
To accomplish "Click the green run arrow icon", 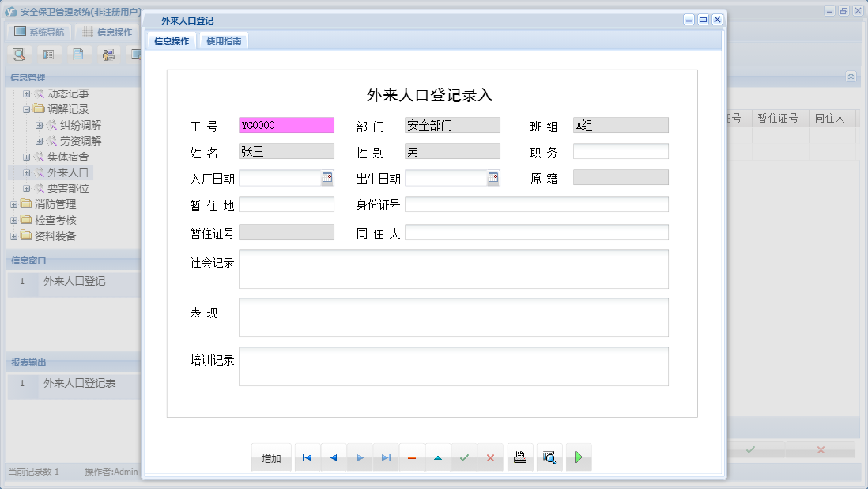I will tap(578, 457).
